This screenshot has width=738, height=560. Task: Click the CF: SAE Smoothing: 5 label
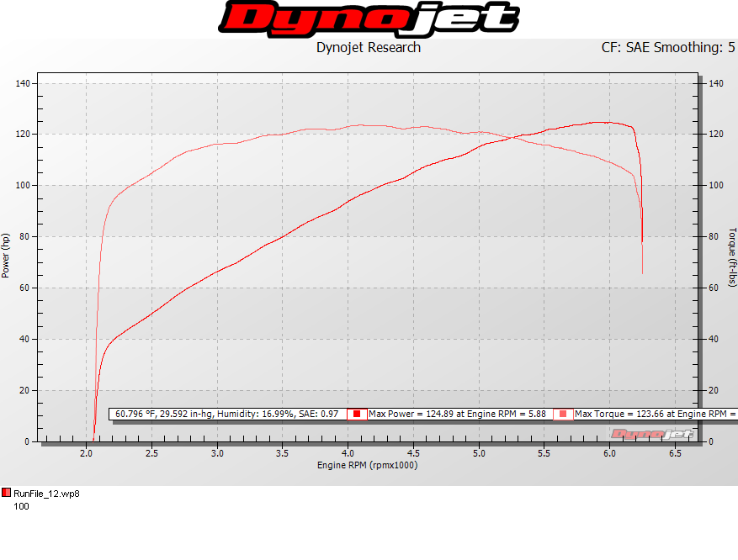pos(668,47)
